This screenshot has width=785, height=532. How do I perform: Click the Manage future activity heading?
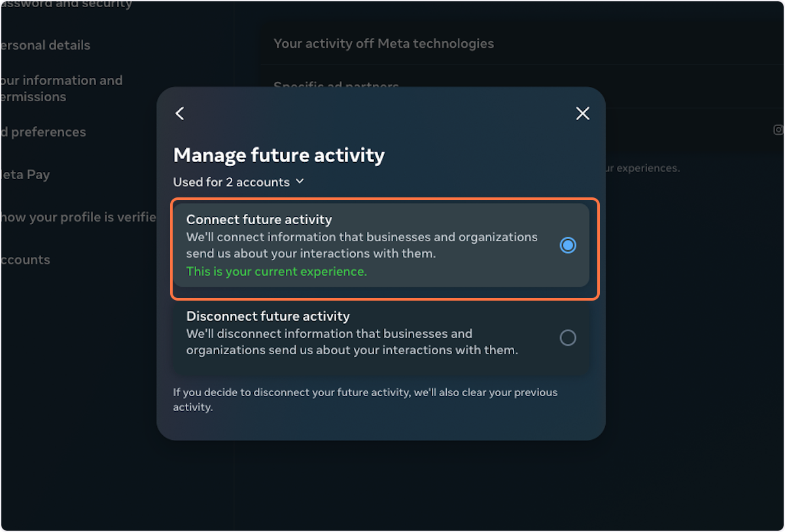click(x=279, y=155)
